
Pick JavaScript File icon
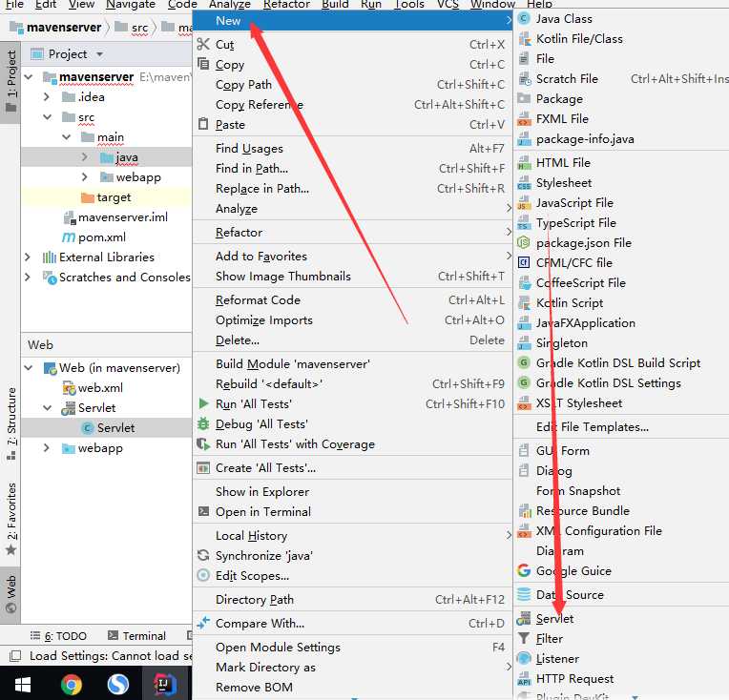[x=525, y=203]
